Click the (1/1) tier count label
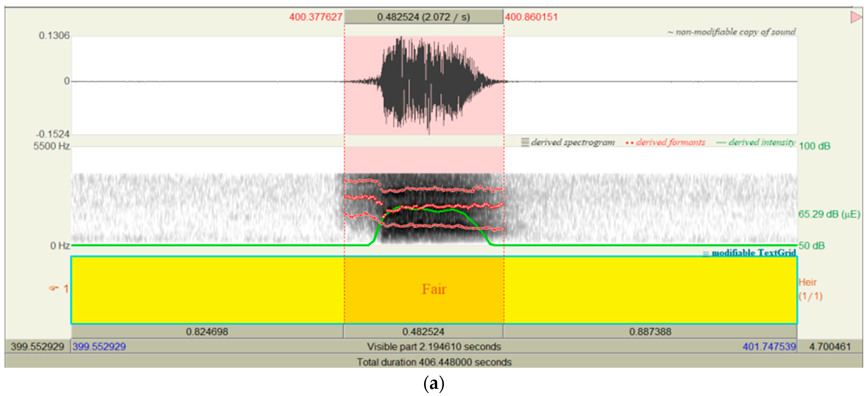868x396 pixels. (811, 296)
